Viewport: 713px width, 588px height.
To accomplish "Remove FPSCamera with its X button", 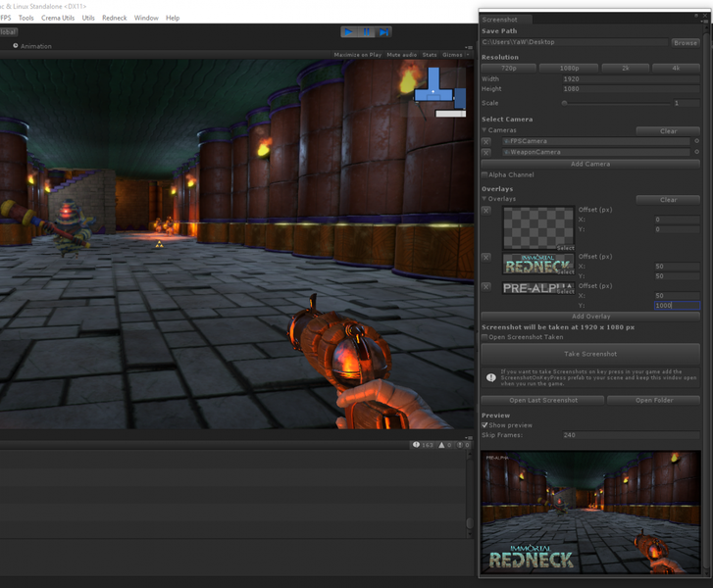I will [486, 141].
